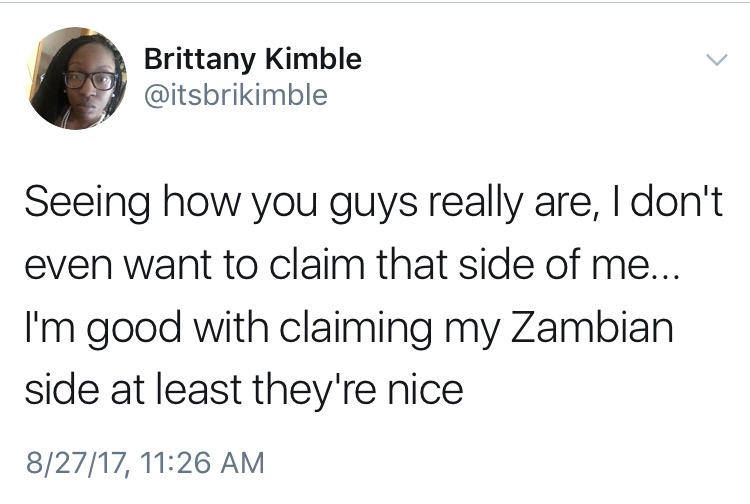The image size is (750, 504).
Task: Open the tweet options chevron menu
Action: click(x=717, y=60)
